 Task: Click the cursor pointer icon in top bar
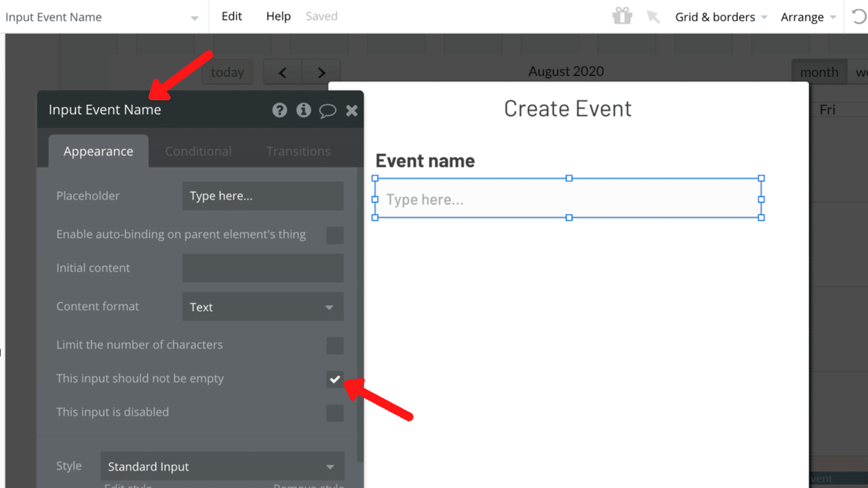pos(653,16)
